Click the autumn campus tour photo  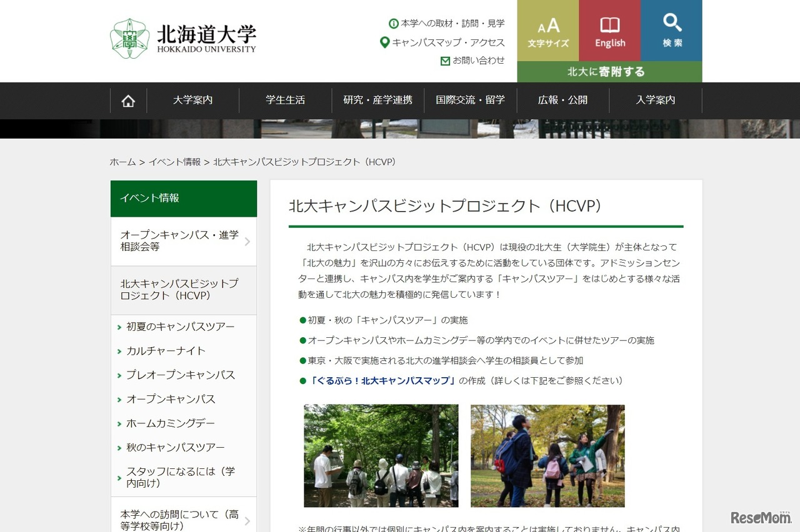(x=547, y=456)
